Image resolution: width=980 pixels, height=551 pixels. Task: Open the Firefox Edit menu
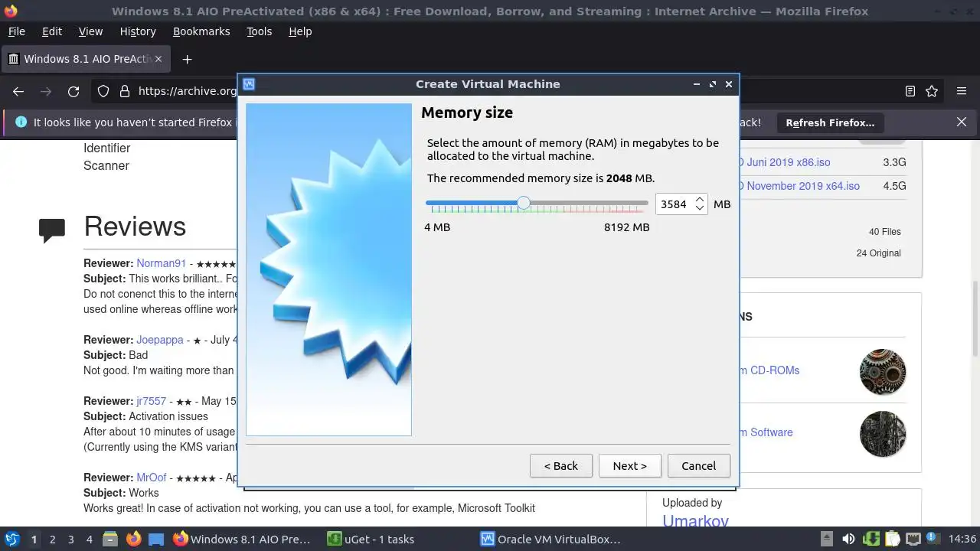coord(52,31)
